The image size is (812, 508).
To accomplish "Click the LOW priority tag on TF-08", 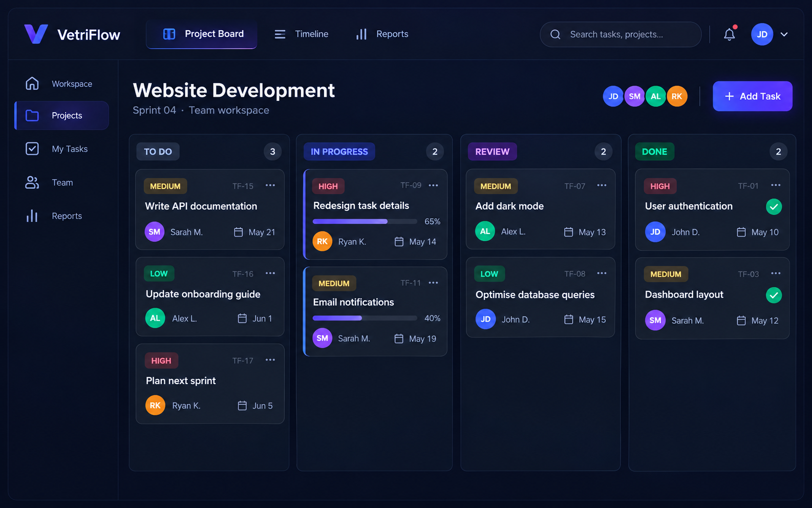I will 489,274.
